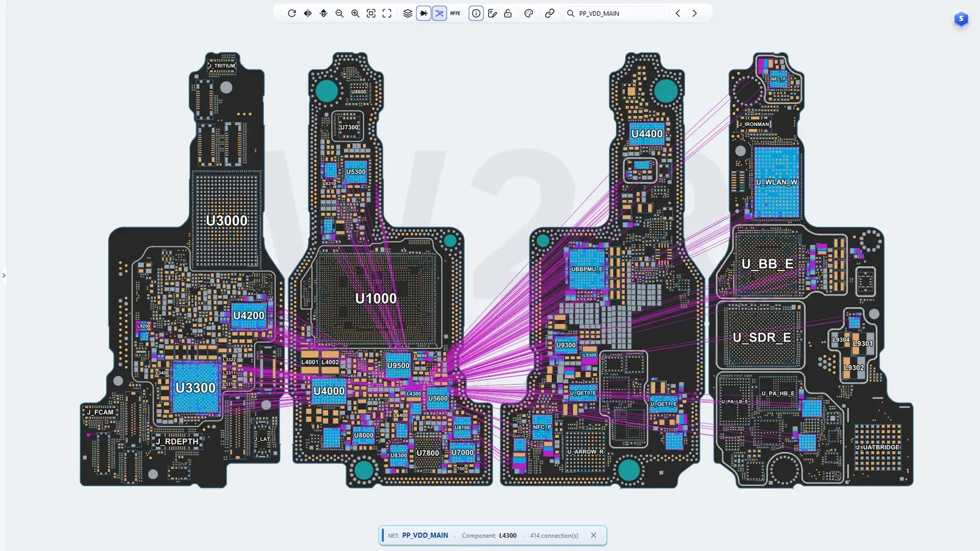Open the notes edit tool

pos(492,13)
